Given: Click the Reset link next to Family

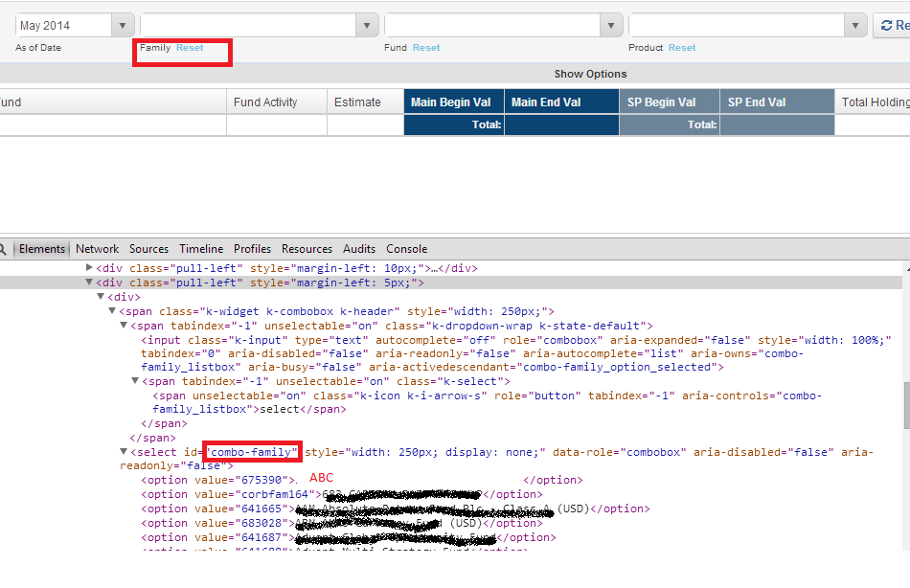Looking at the screenshot, I should tap(190, 48).
